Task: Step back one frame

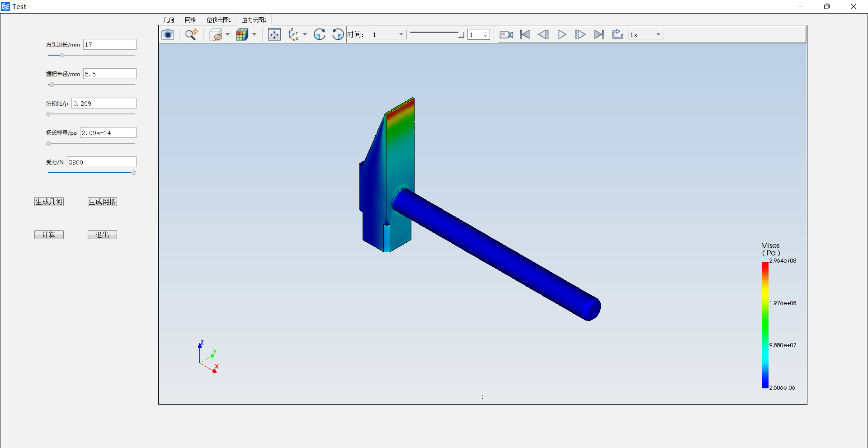Action: pos(543,34)
